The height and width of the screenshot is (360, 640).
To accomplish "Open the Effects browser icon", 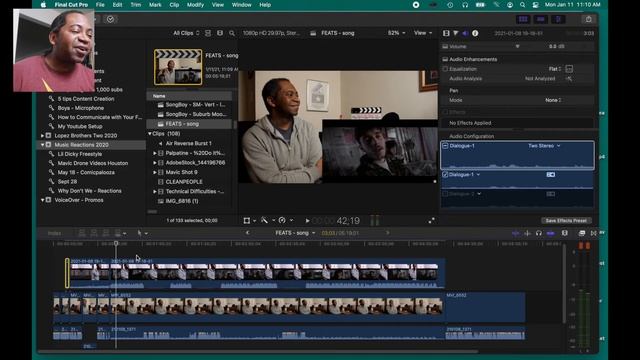I will point(582,233).
